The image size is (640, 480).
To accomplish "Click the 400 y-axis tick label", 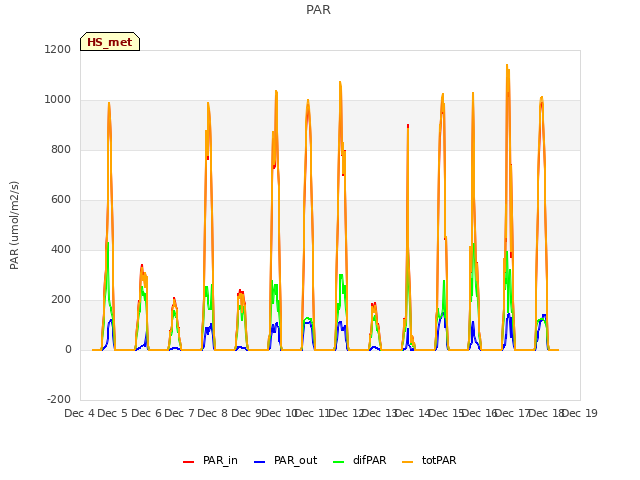I will tap(61, 249).
